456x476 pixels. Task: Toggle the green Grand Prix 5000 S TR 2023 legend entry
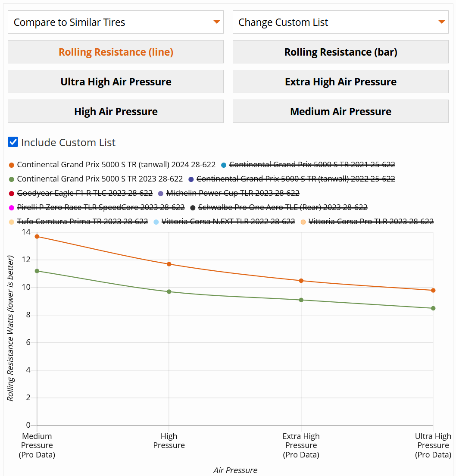[x=100, y=179]
